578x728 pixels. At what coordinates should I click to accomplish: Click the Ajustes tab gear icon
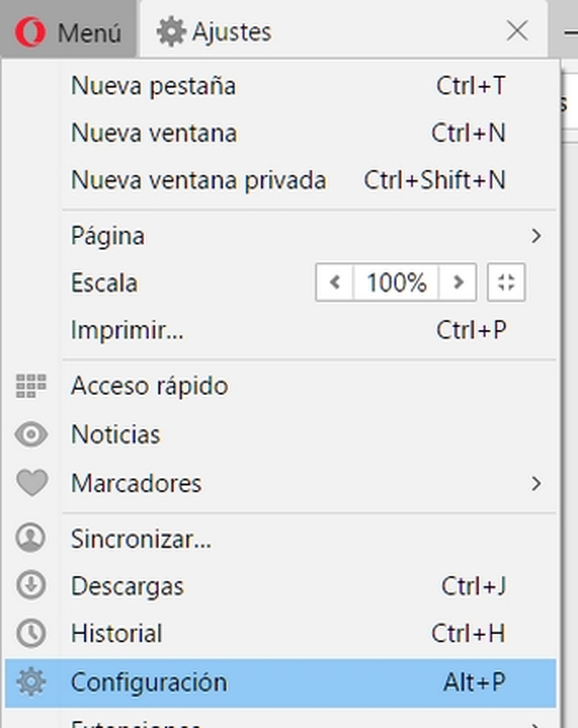click(171, 31)
